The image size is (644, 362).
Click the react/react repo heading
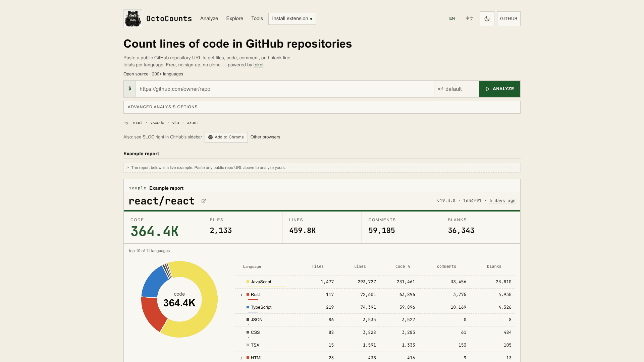[162, 201]
